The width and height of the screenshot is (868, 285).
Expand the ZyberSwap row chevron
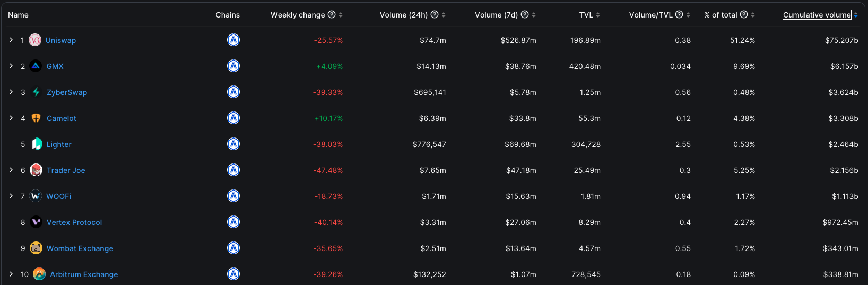11,92
